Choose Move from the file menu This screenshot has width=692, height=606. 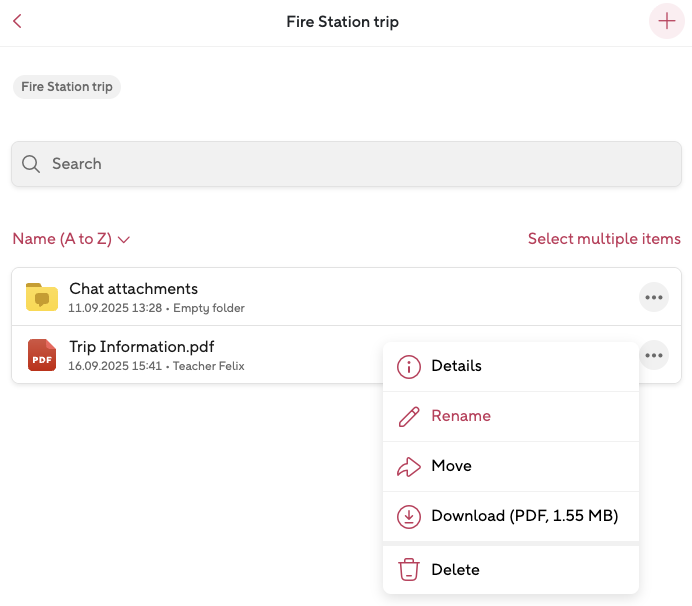click(451, 466)
